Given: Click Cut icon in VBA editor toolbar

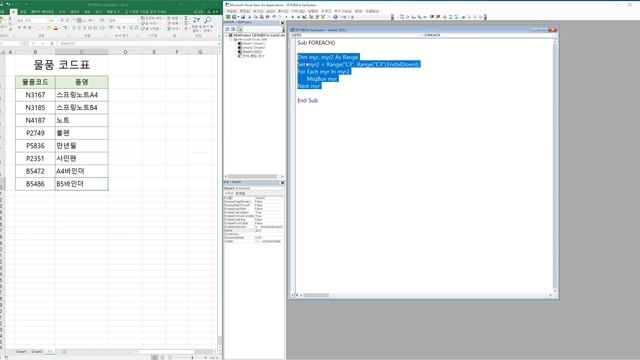Looking at the screenshot, I should [250, 17].
